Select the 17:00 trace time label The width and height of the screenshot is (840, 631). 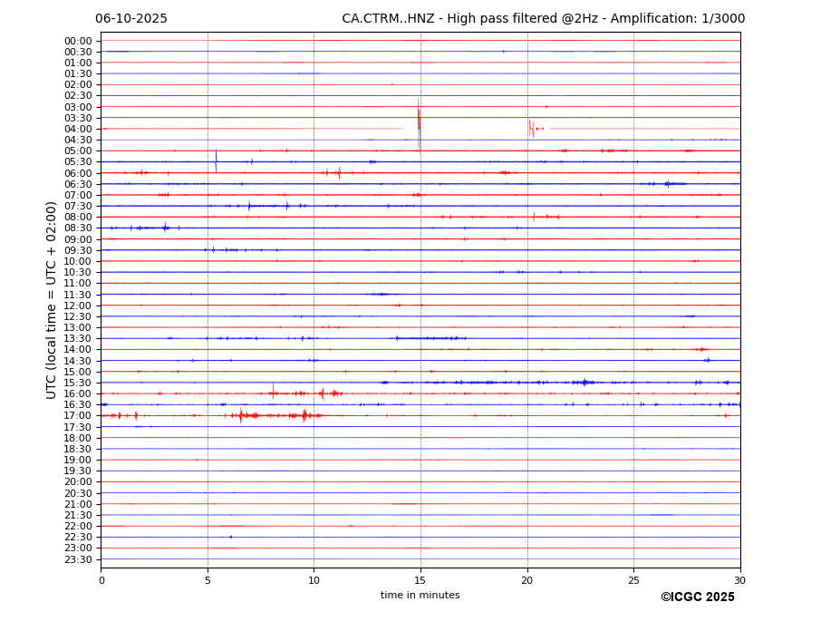coord(77,416)
